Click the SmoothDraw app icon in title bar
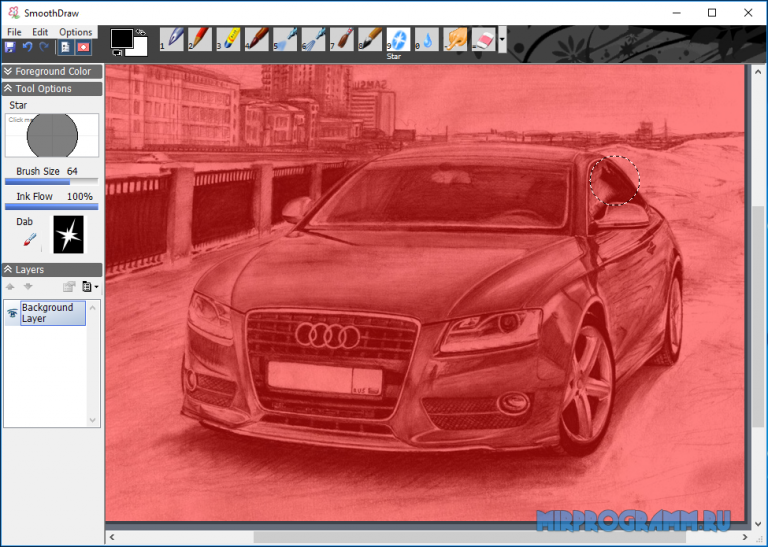 click(x=14, y=13)
